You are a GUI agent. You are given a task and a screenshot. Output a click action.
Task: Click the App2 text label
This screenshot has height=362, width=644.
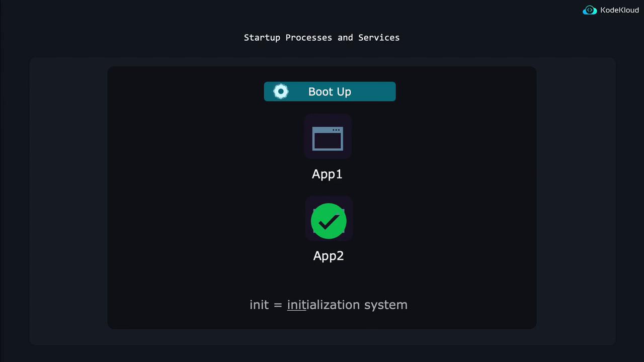328,255
